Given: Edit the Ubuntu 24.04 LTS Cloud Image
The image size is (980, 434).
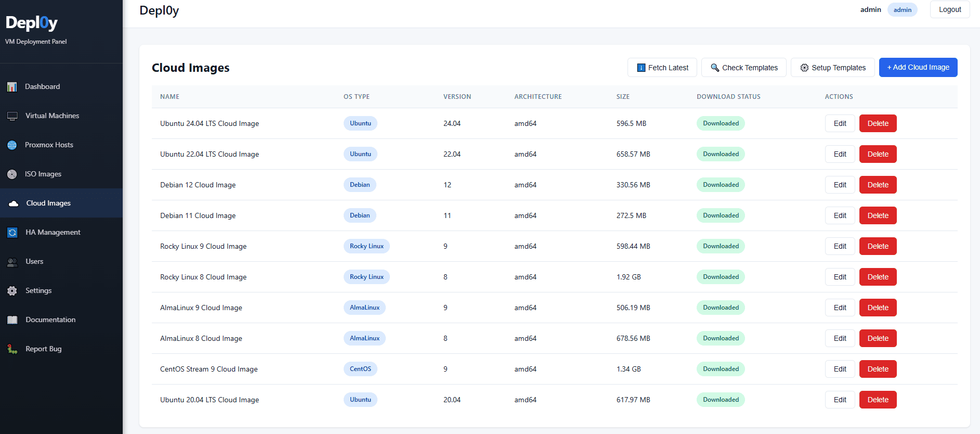Looking at the screenshot, I should click(840, 124).
